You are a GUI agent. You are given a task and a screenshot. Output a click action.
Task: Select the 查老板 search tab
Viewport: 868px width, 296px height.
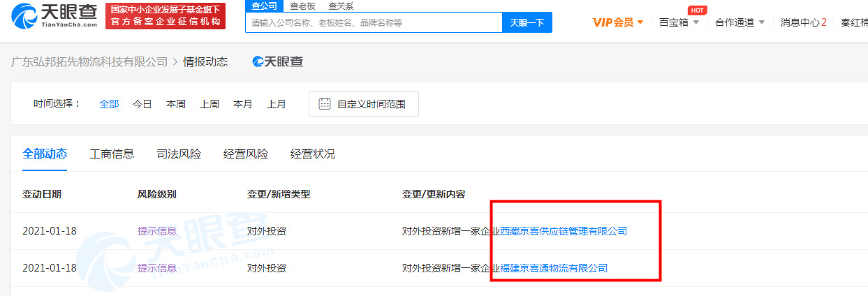point(302,6)
